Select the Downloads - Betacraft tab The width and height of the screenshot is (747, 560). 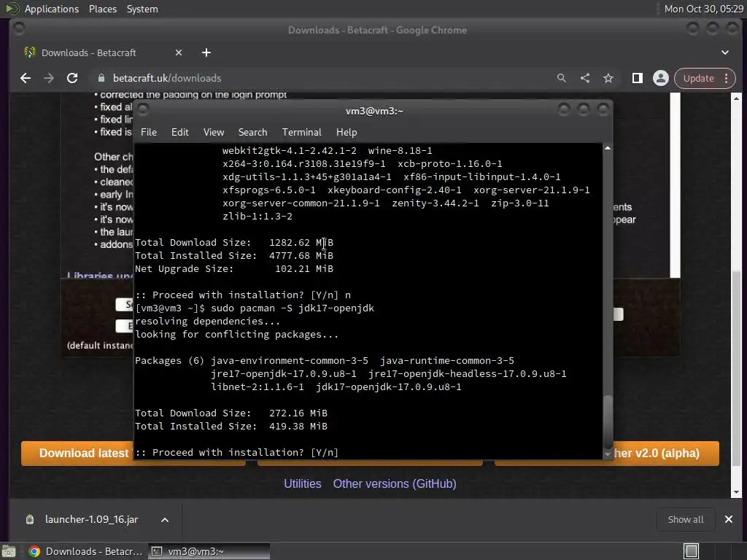click(88, 52)
